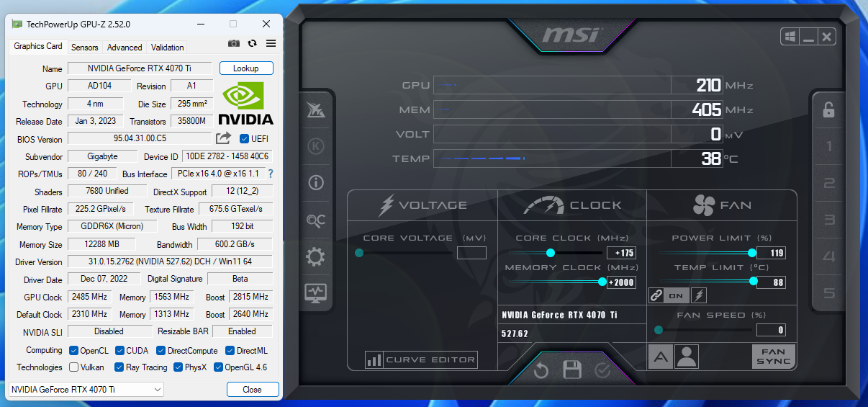The image size is (868, 407).
Task: Select profile slot 1 in Afterburner
Action: pyautogui.click(x=828, y=147)
